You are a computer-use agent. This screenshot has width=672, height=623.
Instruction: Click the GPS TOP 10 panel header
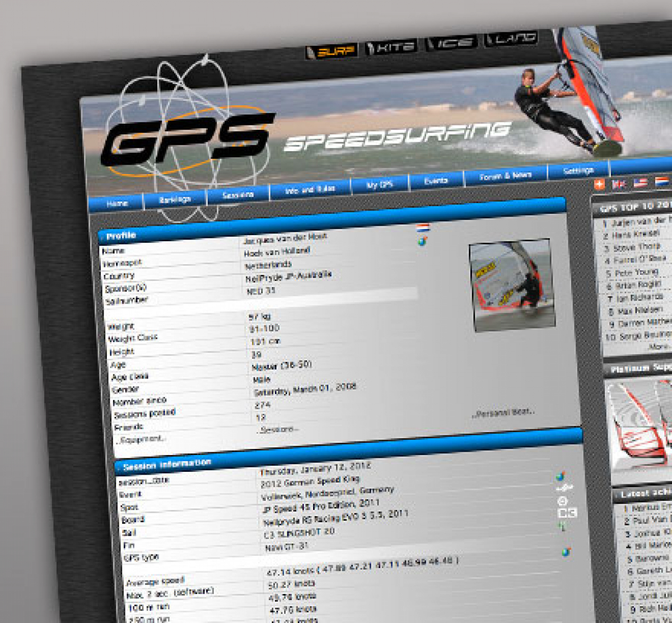633,207
